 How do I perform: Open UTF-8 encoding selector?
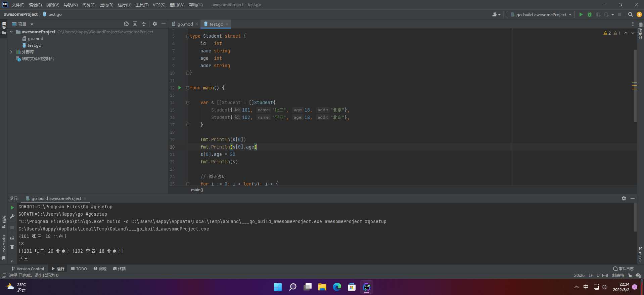click(x=602, y=276)
